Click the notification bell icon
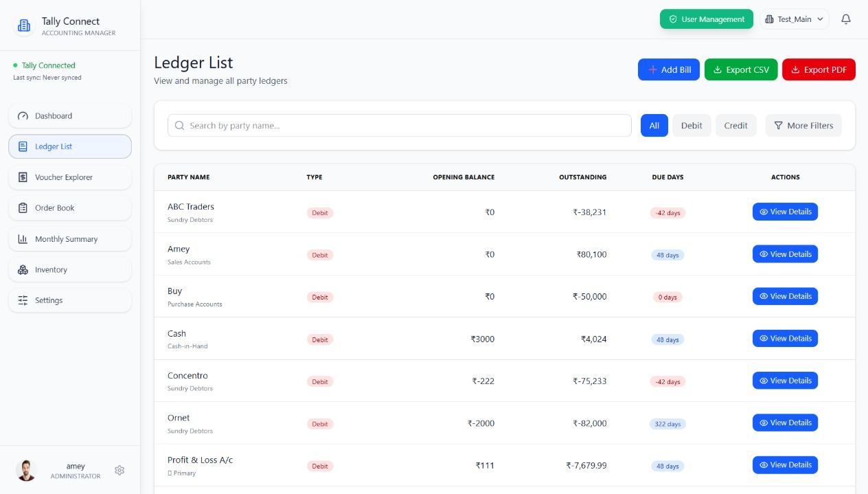The height and width of the screenshot is (494, 868). [x=846, y=19]
